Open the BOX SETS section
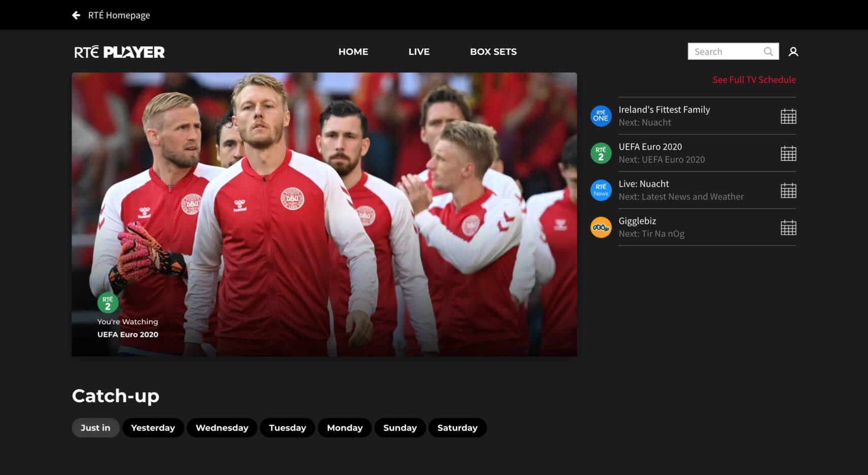 493,51
